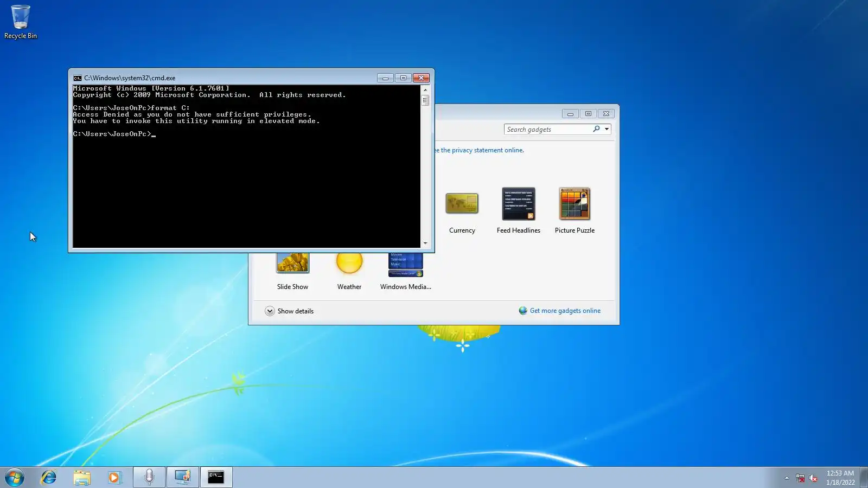The width and height of the screenshot is (868, 488).
Task: Open the Windows Start menu
Action: tap(15, 477)
